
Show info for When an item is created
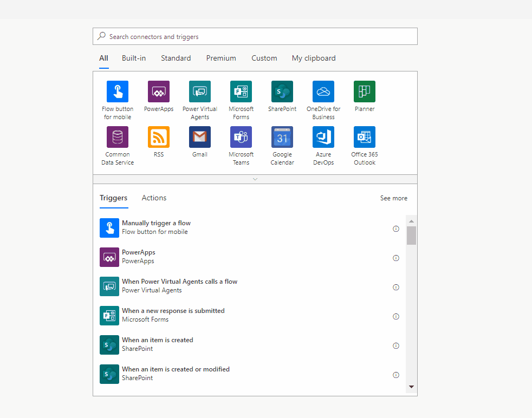click(395, 346)
